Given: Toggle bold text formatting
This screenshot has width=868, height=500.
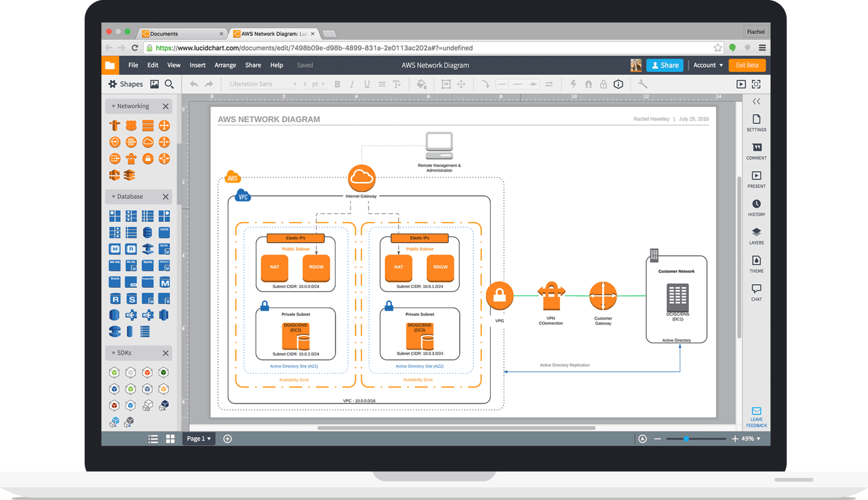Looking at the screenshot, I should coord(337,84).
